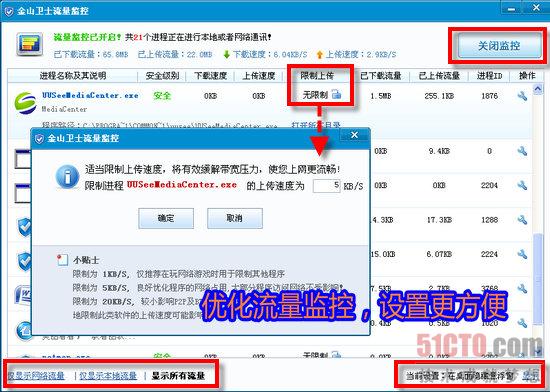The width and height of the screenshot is (550, 392).
Task: Click the 小贴士 note icon
Action: coord(62,260)
